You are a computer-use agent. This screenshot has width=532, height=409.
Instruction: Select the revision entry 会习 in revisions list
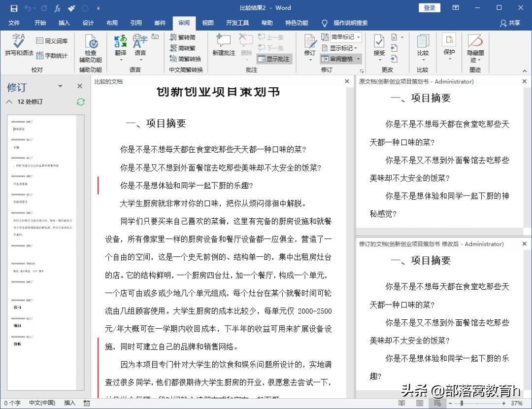click(17, 307)
